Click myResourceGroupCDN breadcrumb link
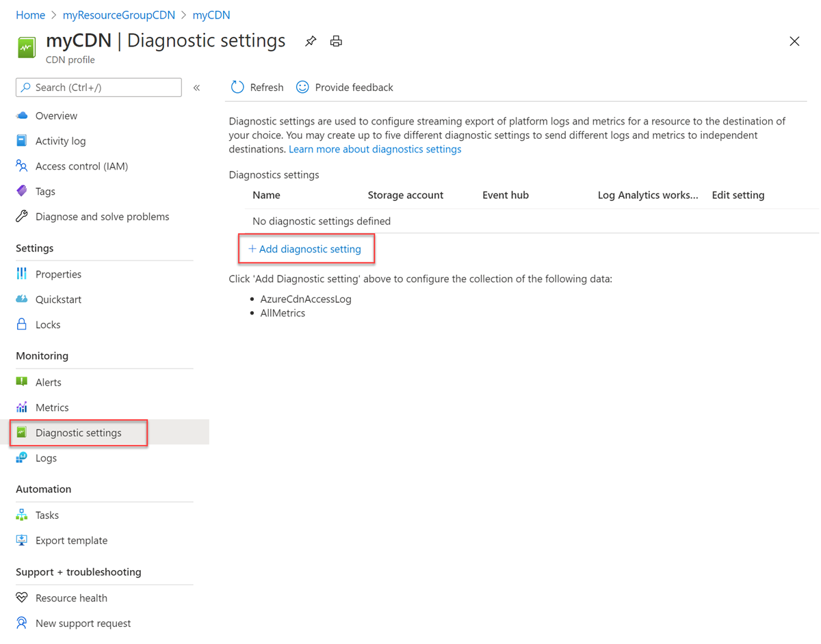821x644 pixels. tap(119, 15)
